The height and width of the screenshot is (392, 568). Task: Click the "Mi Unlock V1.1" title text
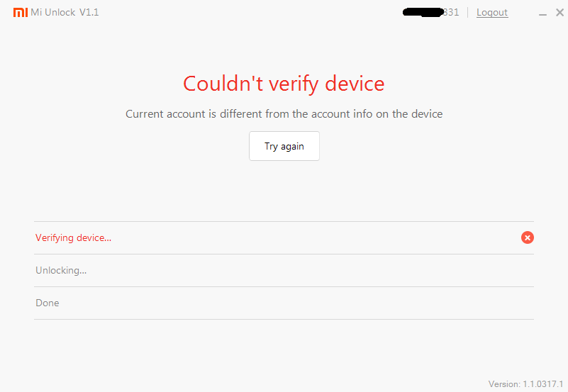click(x=65, y=13)
